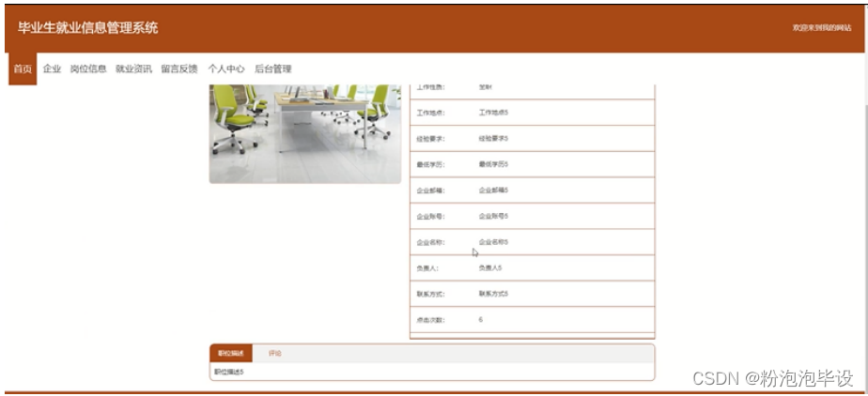Select the 联系方式5 value
The image size is (868, 396).
[x=493, y=294]
